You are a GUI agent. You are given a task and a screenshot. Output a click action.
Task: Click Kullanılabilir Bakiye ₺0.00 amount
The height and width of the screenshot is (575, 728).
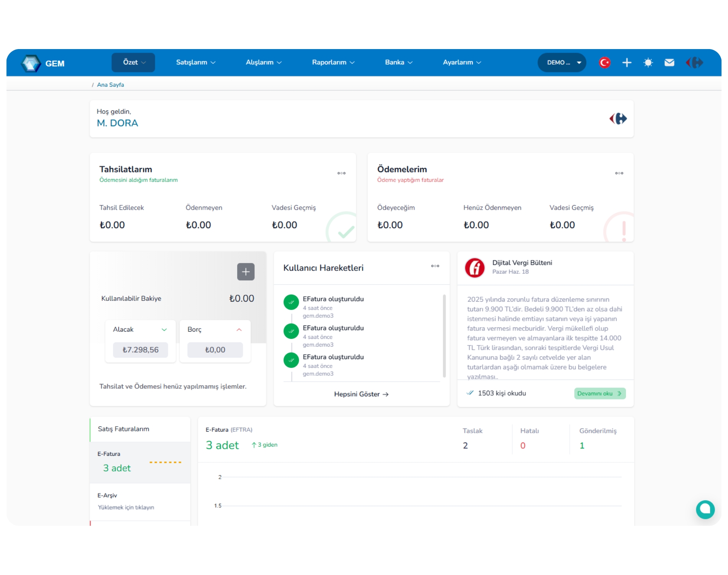coord(242,299)
